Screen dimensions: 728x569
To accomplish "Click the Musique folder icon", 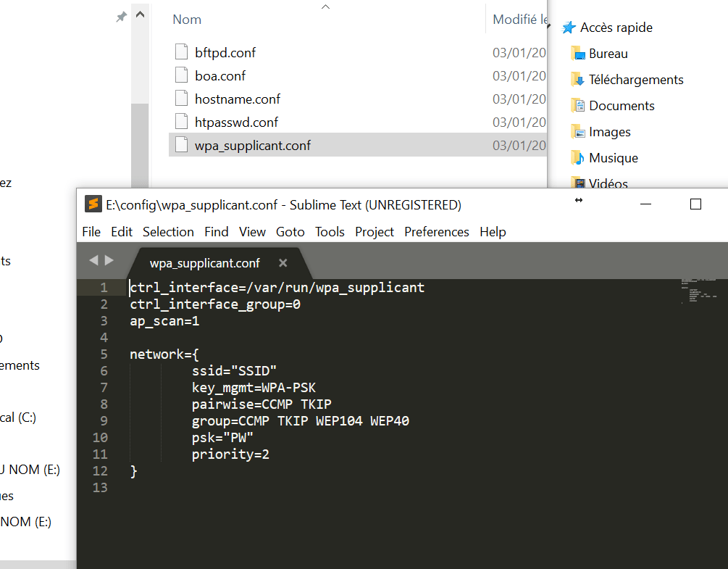I will (x=577, y=158).
